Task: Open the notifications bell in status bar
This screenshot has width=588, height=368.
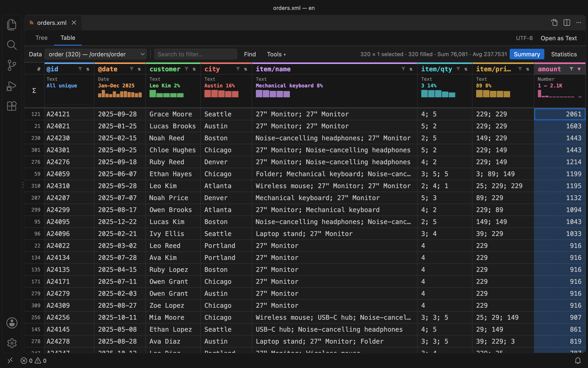Action: click(x=578, y=360)
